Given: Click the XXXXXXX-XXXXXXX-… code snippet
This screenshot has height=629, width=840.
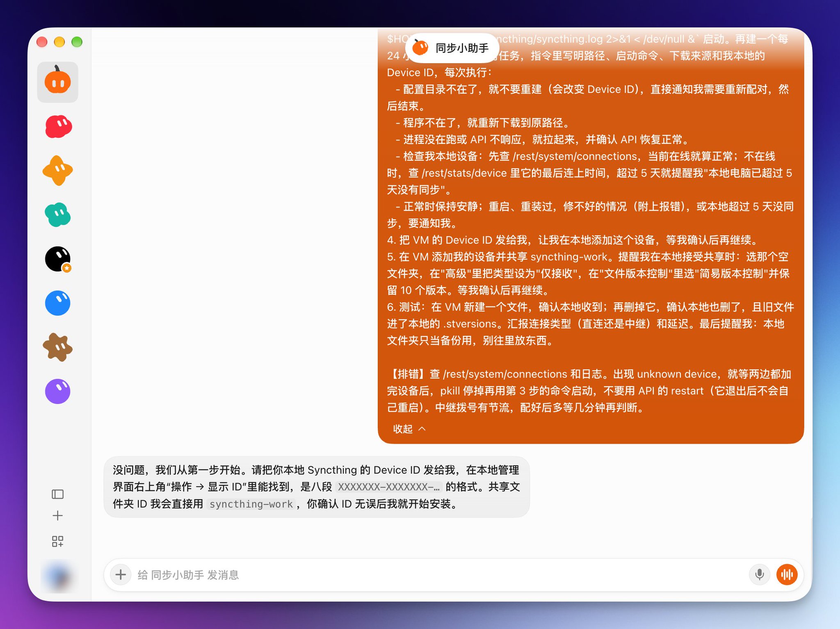Looking at the screenshot, I should click(388, 487).
